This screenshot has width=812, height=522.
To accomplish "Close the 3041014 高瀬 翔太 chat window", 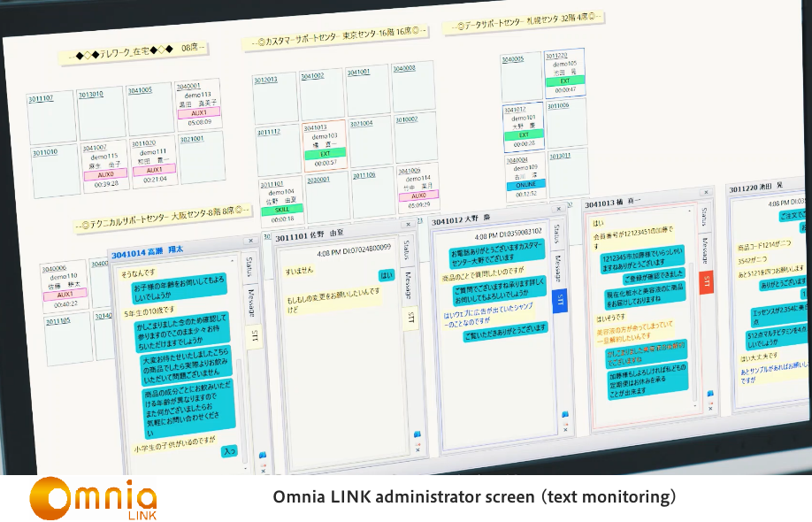I will click(x=250, y=241).
